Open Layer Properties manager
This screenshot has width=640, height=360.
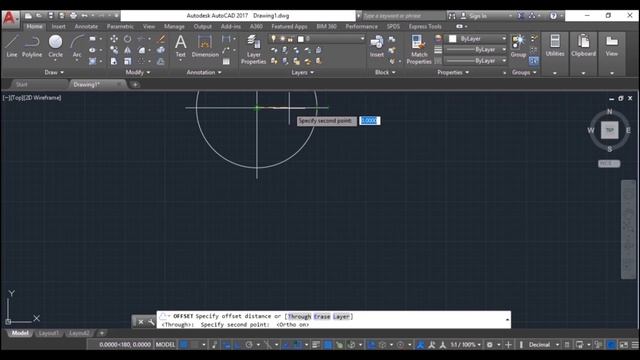coord(253,50)
